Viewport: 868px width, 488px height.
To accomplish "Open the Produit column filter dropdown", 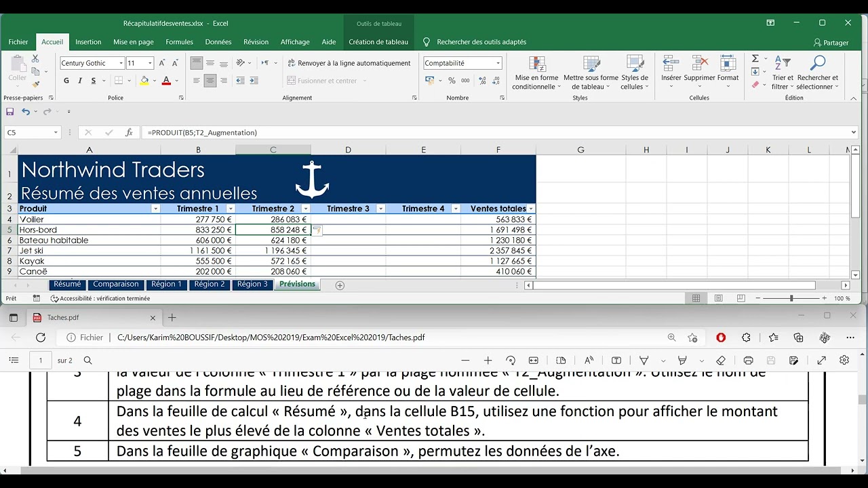I will (x=155, y=209).
